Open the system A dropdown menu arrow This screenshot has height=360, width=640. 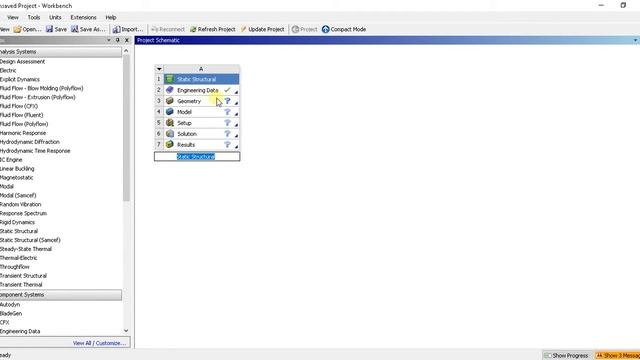point(159,69)
